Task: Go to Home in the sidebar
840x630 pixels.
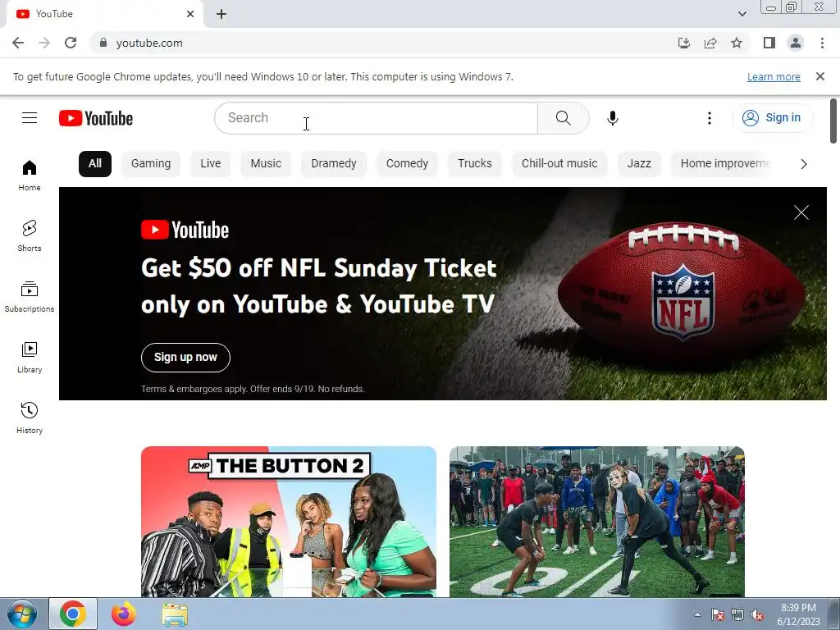Action: [30, 176]
